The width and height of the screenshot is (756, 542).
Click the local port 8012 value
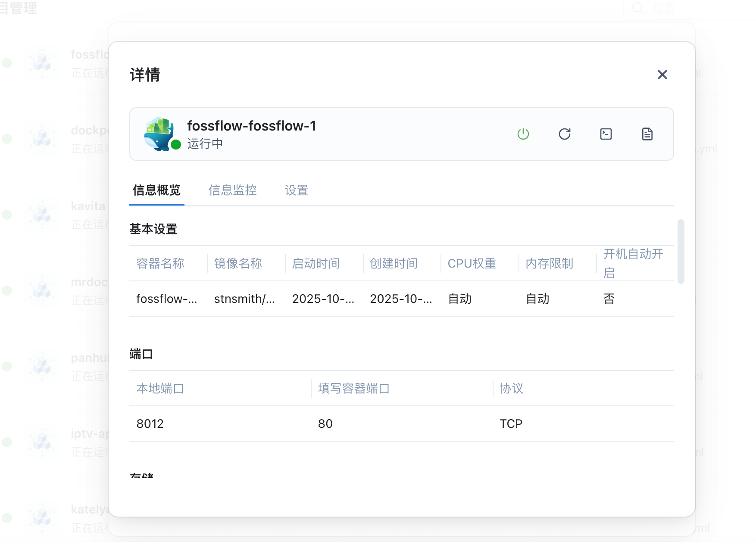(150, 424)
